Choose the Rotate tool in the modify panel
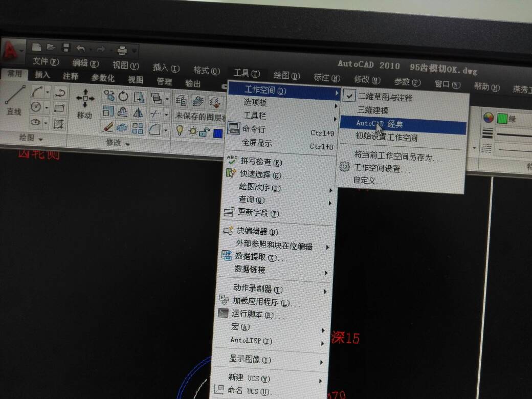This screenshot has height=399, width=532. pyautogui.click(x=123, y=97)
